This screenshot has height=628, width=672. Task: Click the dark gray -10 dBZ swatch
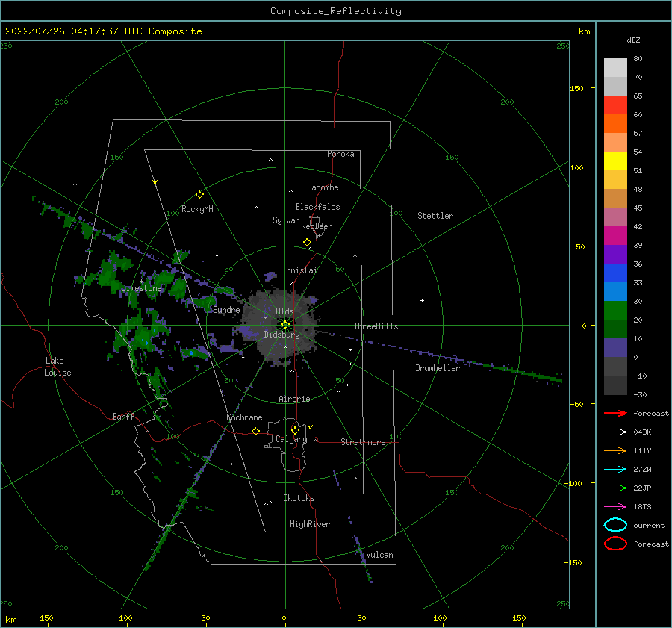click(x=615, y=385)
